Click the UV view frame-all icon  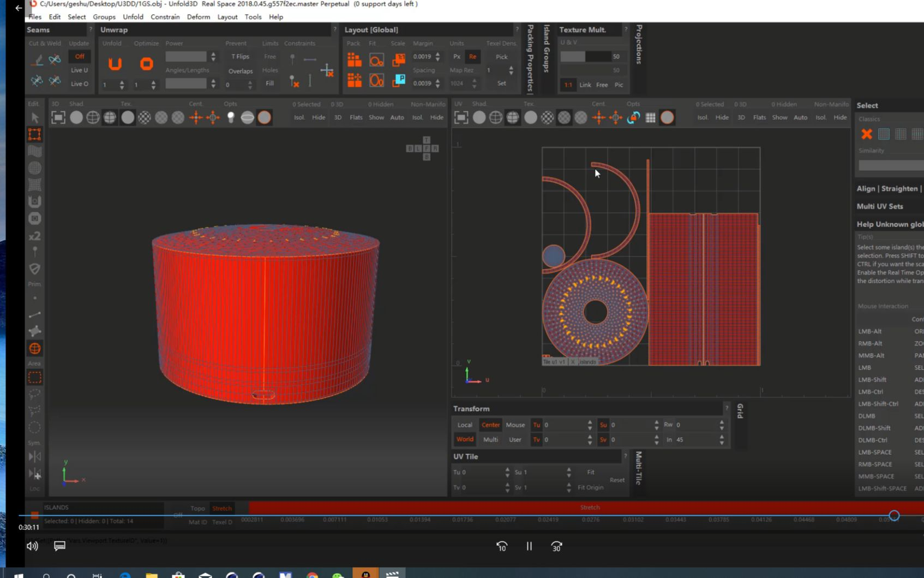pyautogui.click(x=461, y=117)
